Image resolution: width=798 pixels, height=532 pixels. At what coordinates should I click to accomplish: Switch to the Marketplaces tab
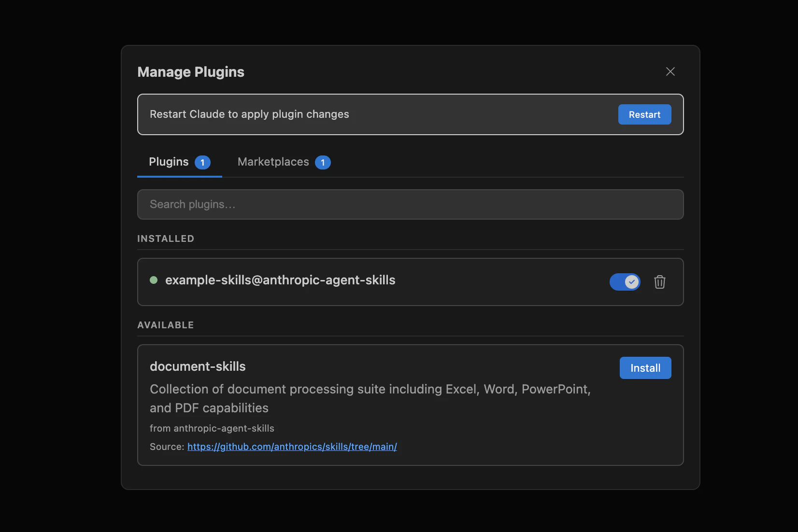pyautogui.click(x=284, y=162)
